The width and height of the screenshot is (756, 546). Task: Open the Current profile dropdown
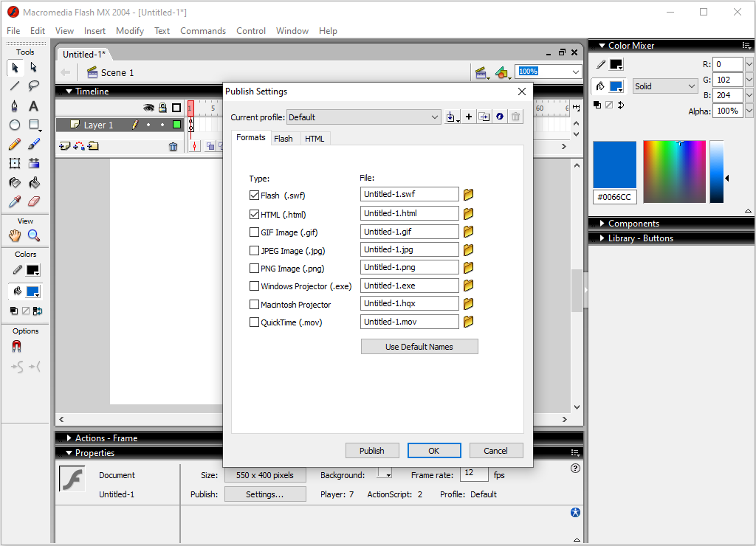(364, 117)
